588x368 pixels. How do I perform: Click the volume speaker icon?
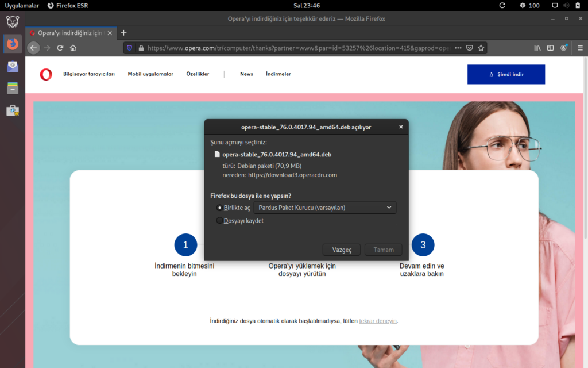click(x=566, y=5)
